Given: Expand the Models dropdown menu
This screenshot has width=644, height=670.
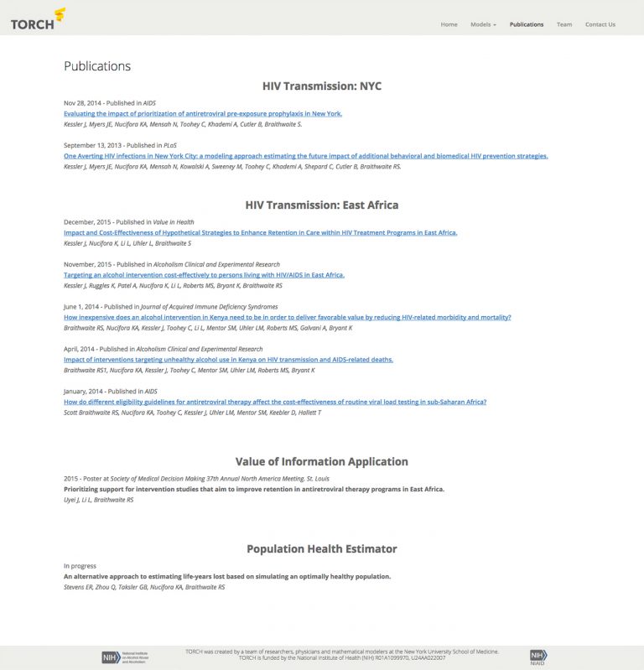Looking at the screenshot, I should [x=483, y=24].
